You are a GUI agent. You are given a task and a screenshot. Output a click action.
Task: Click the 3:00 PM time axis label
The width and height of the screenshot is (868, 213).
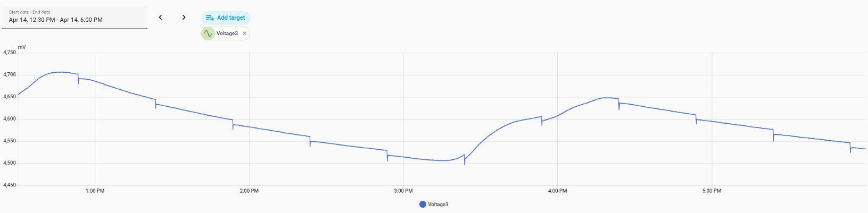(403, 191)
